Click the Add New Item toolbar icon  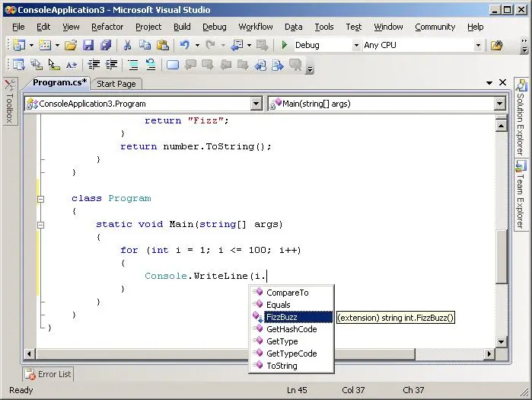(x=45, y=45)
